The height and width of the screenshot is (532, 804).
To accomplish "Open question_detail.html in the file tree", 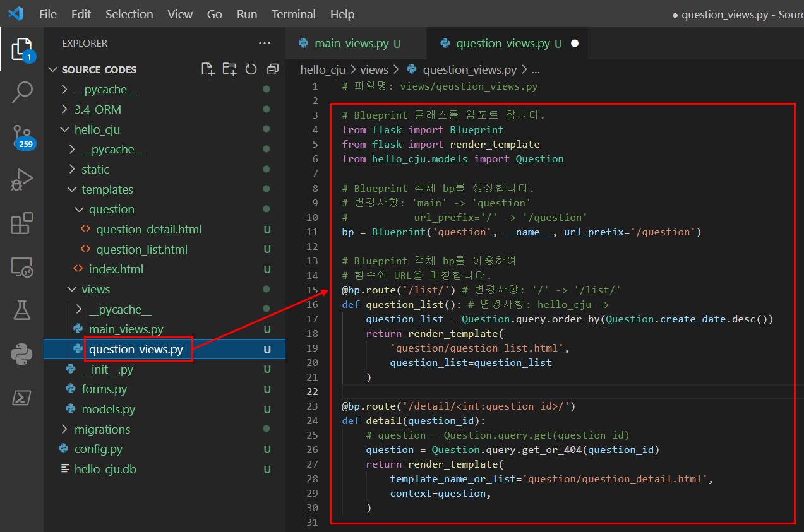I will pyautogui.click(x=148, y=229).
